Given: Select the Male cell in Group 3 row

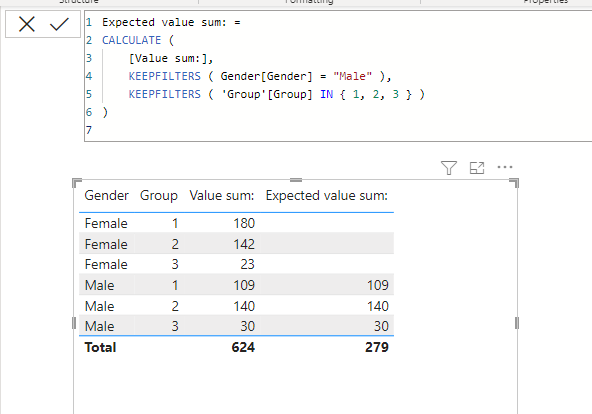Looking at the screenshot, I should coord(99,326).
